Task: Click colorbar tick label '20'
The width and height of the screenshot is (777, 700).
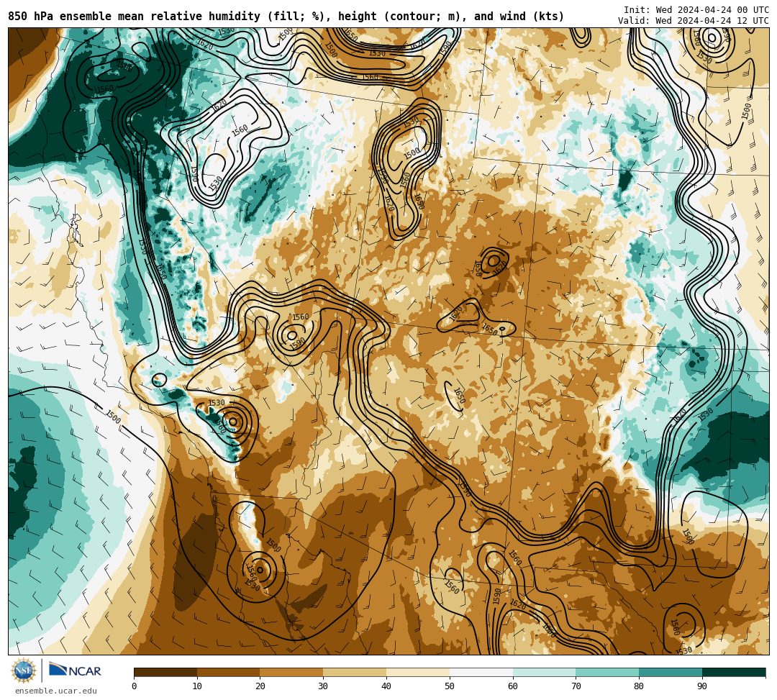Action: tap(260, 686)
